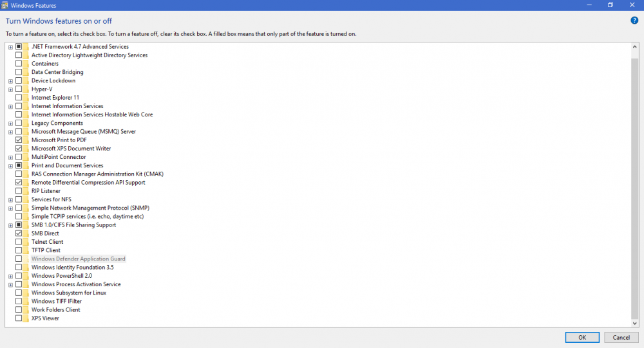This screenshot has height=348, width=644.
Task: Click the folder icon beside Telnet Client
Action: click(26, 242)
